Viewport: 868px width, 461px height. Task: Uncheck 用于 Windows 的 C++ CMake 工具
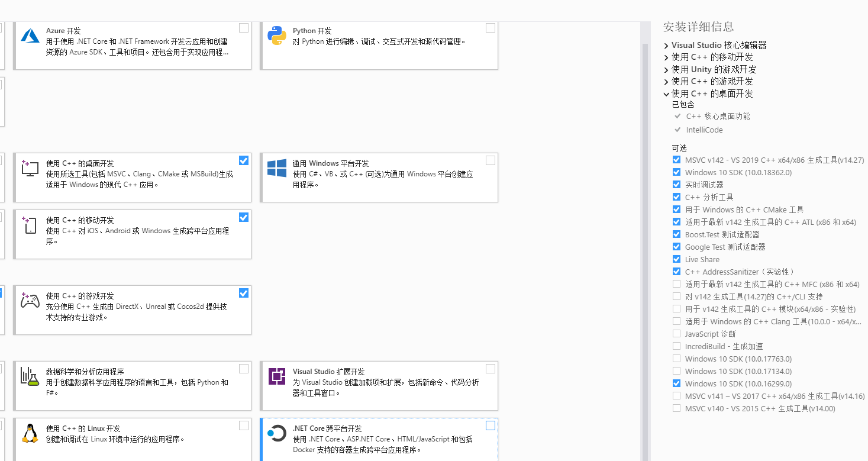tap(676, 209)
